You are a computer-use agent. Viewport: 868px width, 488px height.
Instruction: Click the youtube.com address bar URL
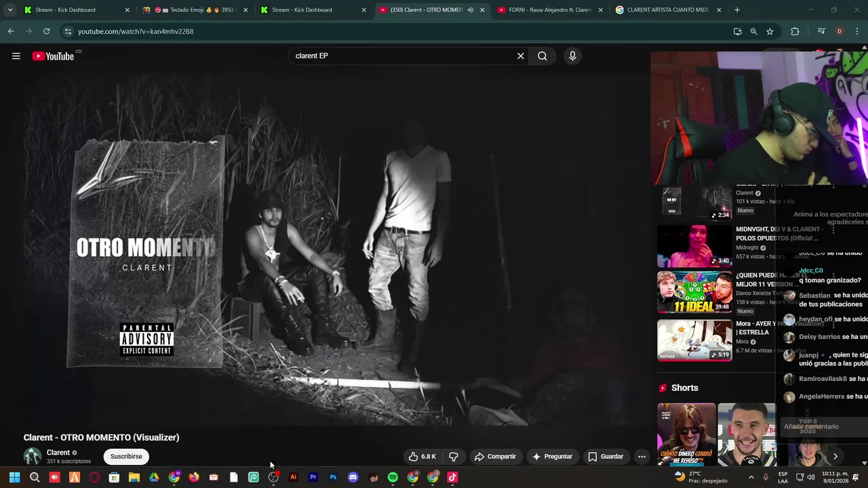[136, 31]
